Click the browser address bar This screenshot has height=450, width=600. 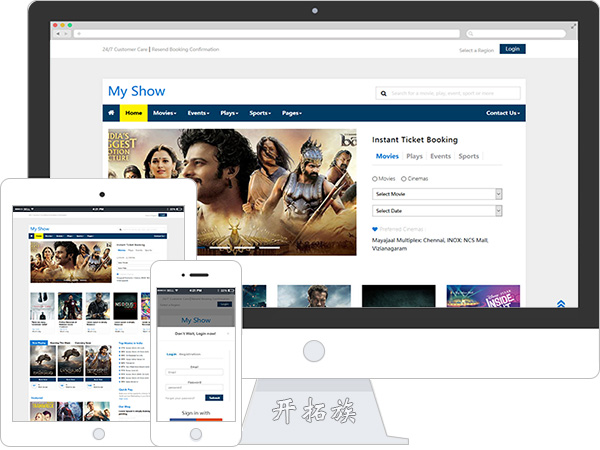[x=267, y=34]
